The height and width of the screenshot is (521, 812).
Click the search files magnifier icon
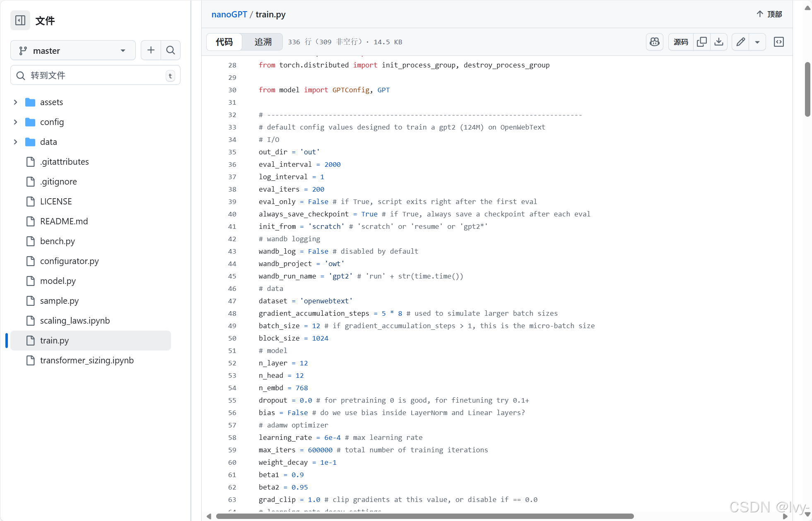click(x=170, y=50)
